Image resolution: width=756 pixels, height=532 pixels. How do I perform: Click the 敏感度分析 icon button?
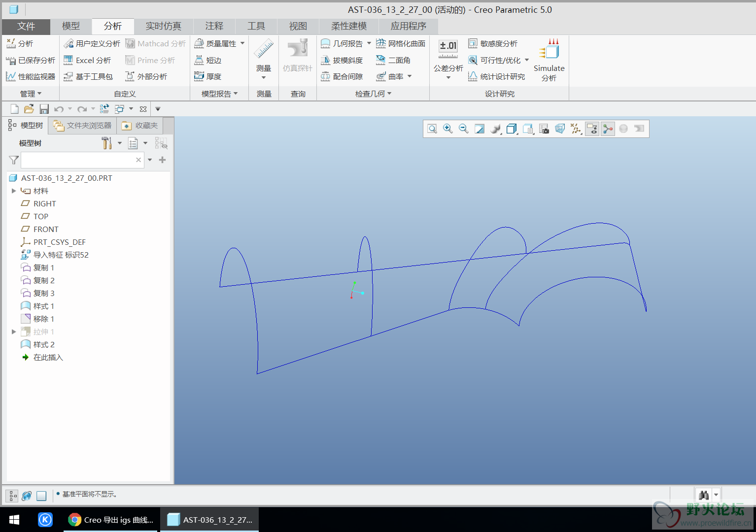(x=473, y=44)
